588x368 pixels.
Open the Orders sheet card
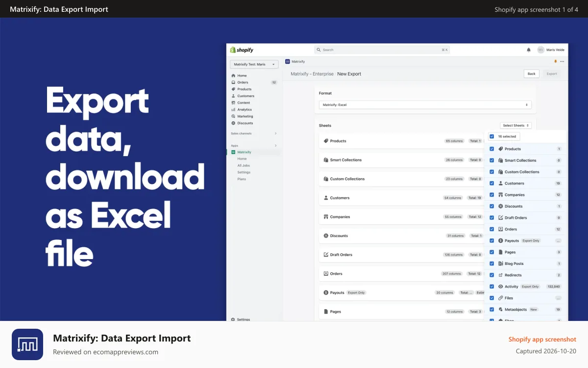pos(403,274)
